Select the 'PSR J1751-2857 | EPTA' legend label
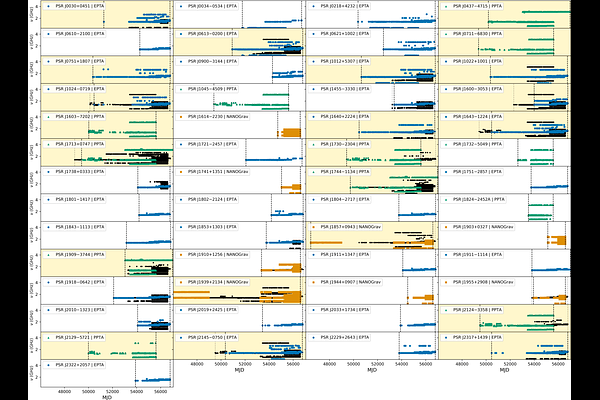 pos(477,172)
